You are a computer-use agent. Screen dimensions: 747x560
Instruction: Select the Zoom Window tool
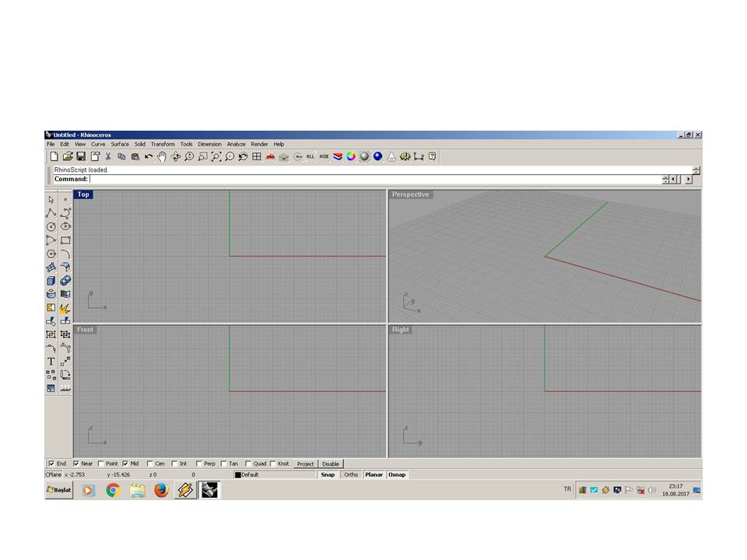[x=203, y=156]
